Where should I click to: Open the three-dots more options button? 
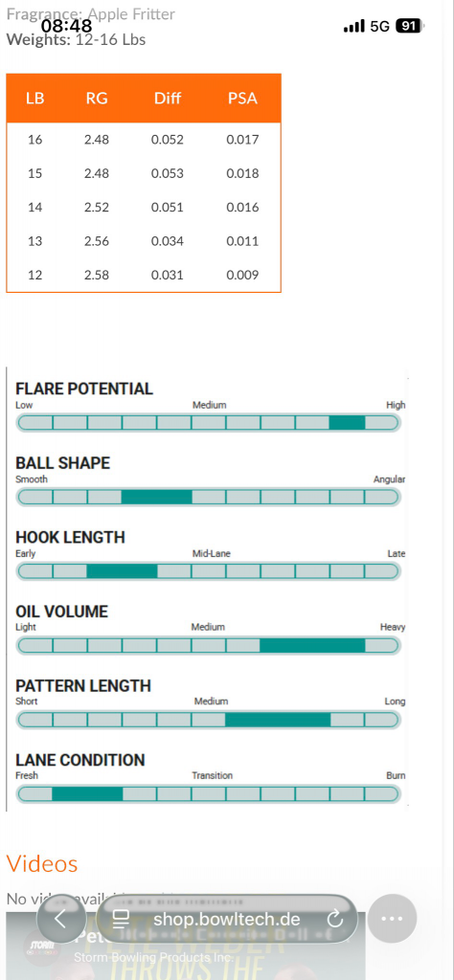(392, 919)
